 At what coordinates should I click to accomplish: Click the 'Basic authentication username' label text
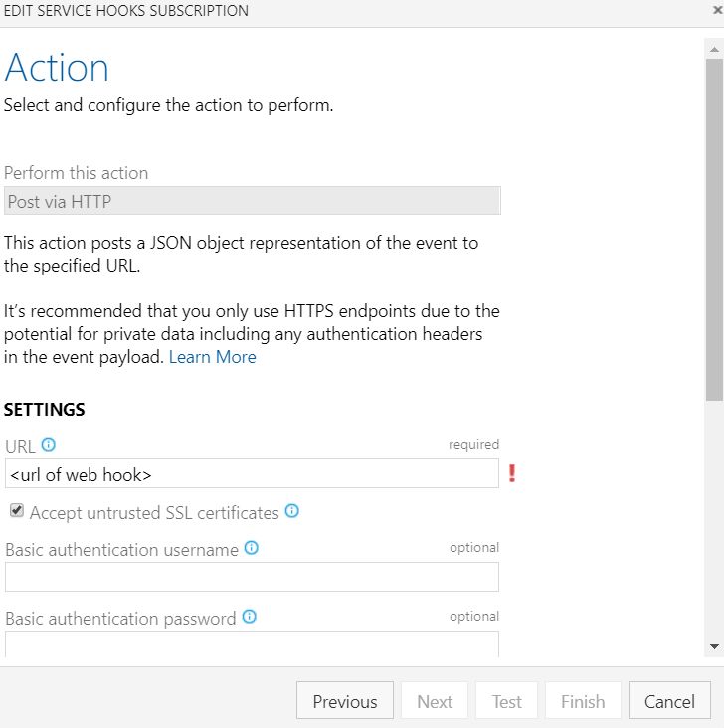[x=121, y=550]
